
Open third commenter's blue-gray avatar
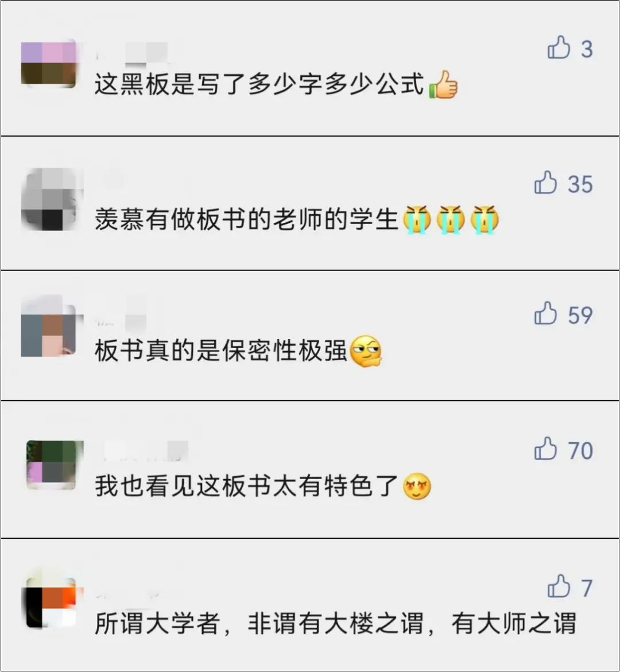(48, 327)
